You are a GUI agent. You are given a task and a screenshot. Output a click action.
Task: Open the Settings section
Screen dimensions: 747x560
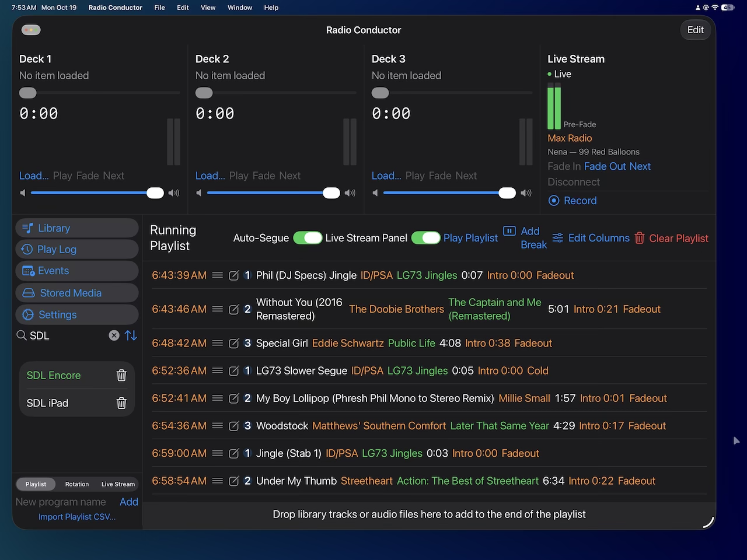77,314
